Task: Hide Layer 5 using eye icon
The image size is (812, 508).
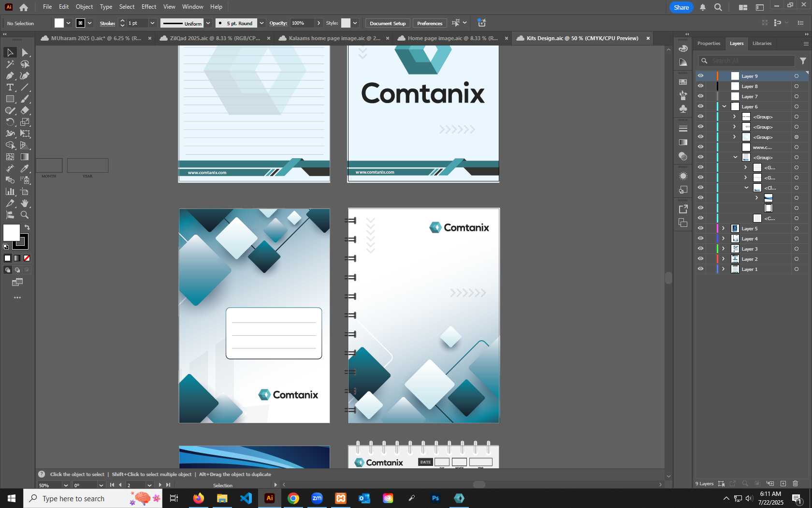Action: click(700, 228)
